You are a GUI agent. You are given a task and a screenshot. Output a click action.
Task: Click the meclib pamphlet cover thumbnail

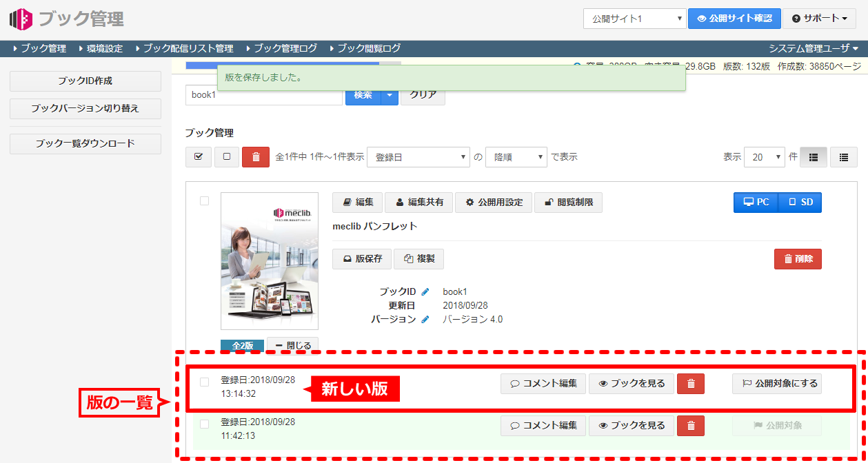(270, 261)
